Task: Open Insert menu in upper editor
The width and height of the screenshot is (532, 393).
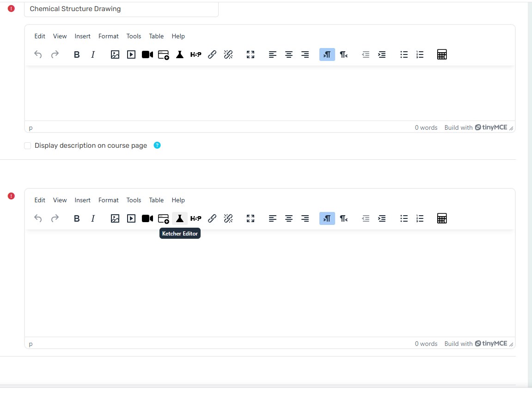Action: pyautogui.click(x=82, y=36)
